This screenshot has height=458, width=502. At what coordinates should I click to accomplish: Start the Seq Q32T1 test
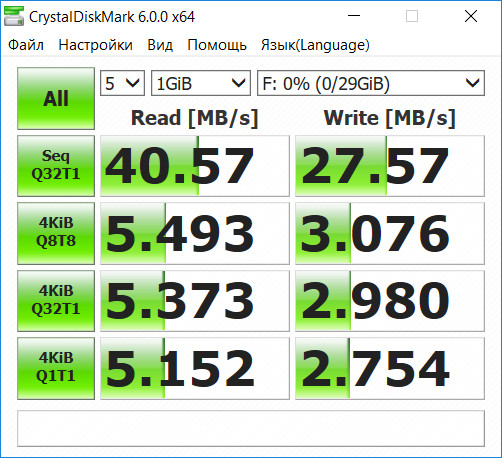pos(56,166)
